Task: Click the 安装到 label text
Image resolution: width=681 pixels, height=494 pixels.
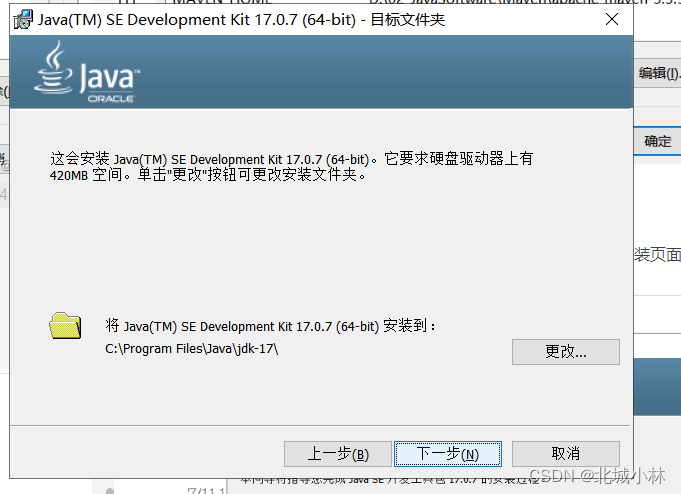Action: point(270,326)
